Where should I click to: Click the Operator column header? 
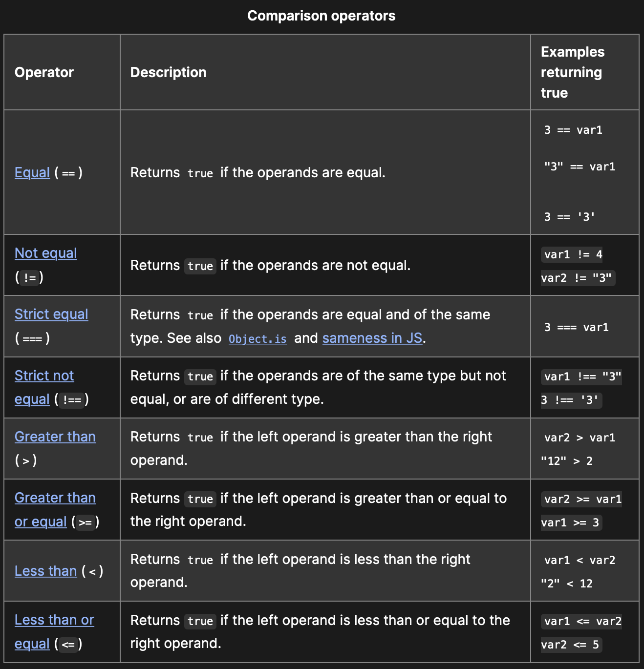click(44, 72)
